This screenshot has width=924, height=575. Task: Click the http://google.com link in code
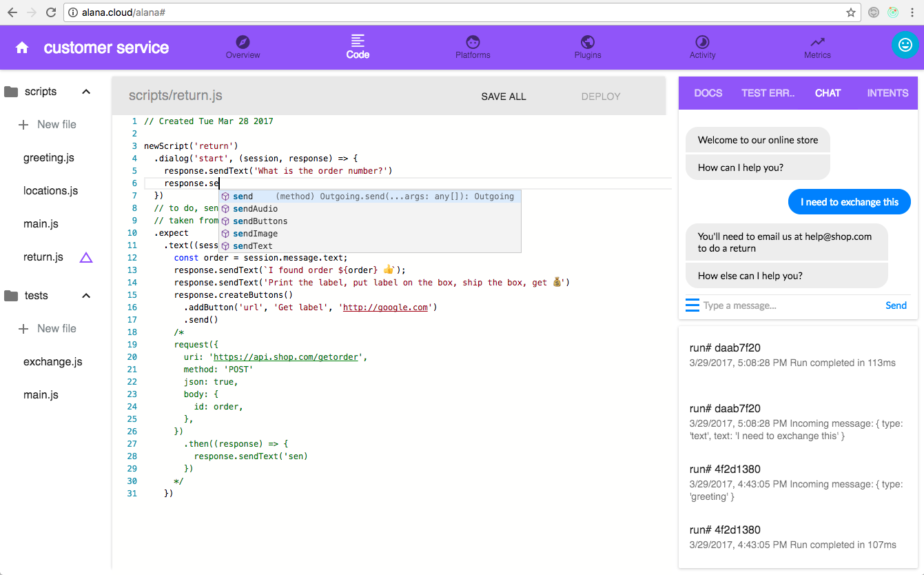(385, 307)
